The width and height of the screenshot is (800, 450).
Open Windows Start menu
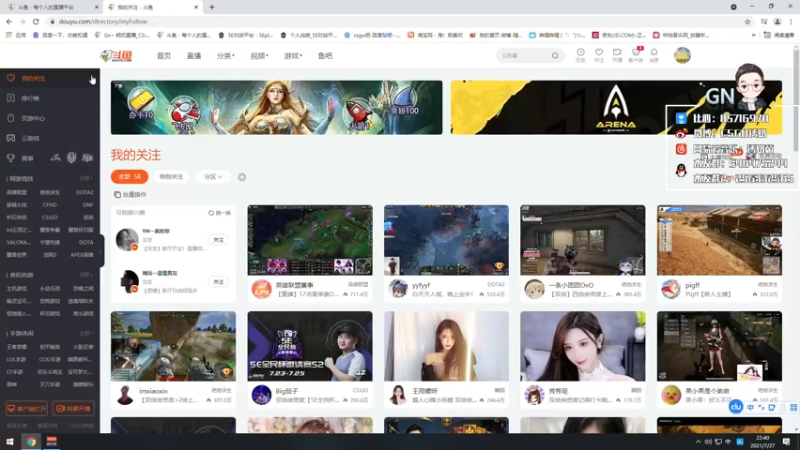point(10,442)
